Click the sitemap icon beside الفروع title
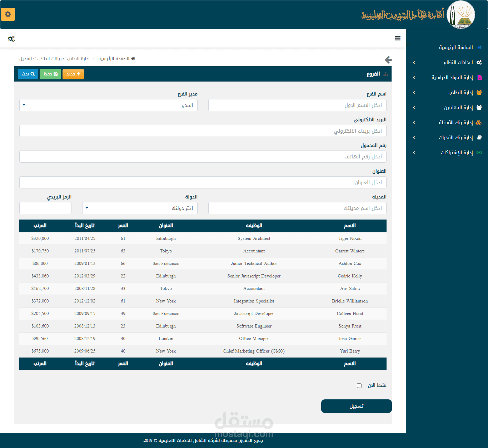This screenshot has height=448, width=488. coord(386,74)
